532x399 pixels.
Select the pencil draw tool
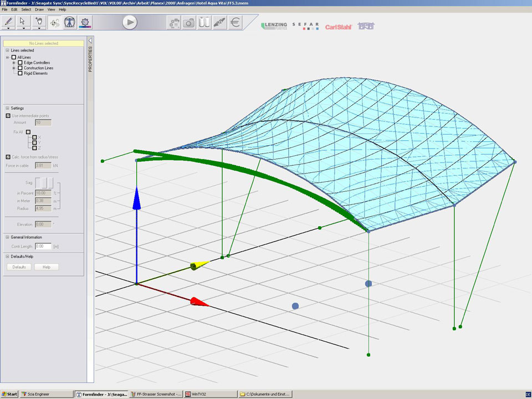pos(8,22)
